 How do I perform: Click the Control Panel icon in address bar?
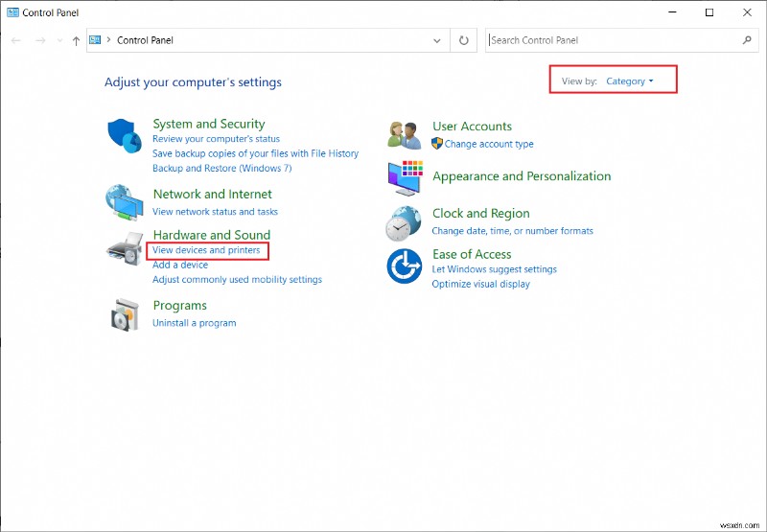(x=95, y=39)
